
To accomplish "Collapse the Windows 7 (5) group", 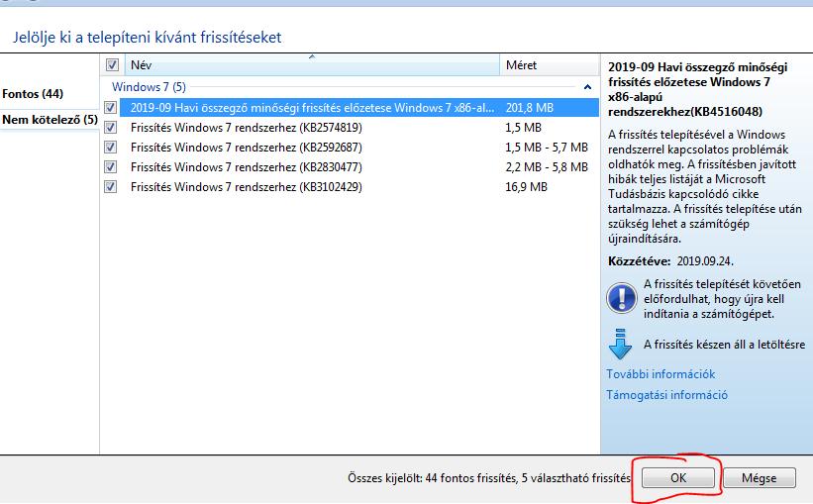I will 587,87.
